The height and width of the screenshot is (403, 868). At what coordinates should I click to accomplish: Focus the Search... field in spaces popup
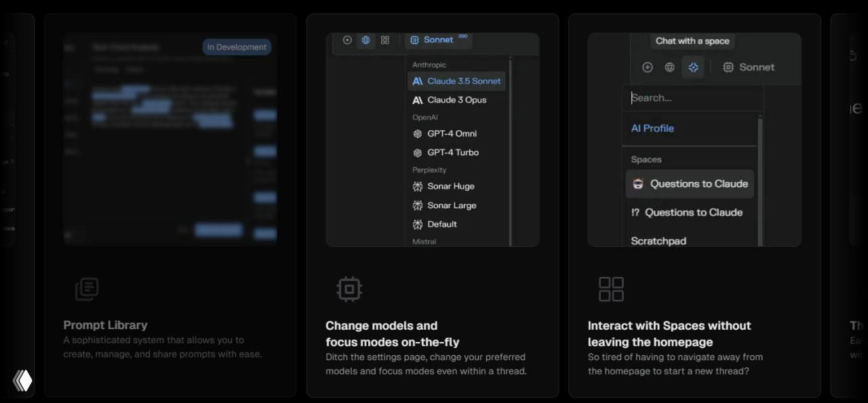point(692,98)
